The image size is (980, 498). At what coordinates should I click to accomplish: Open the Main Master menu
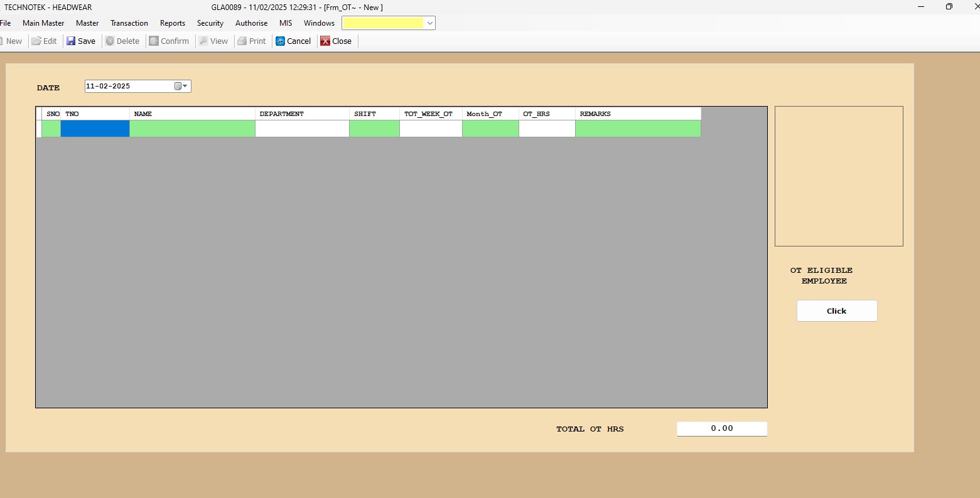pos(43,23)
